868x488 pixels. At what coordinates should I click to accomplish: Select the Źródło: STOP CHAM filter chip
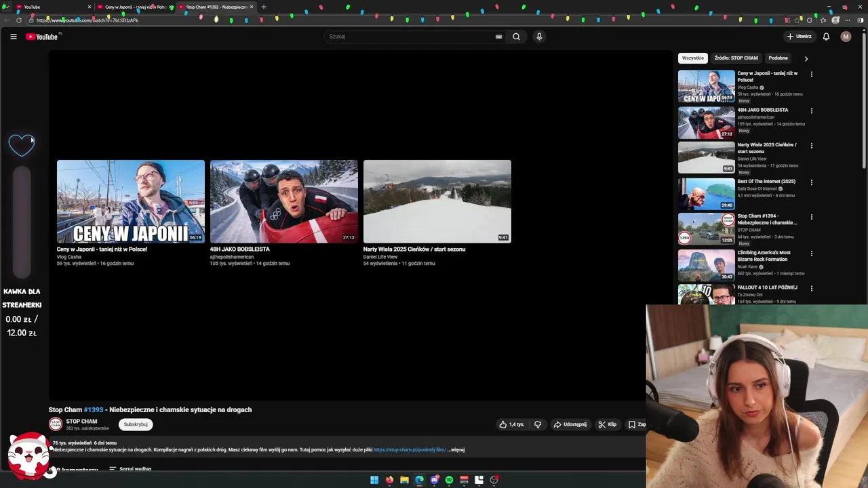click(x=736, y=58)
